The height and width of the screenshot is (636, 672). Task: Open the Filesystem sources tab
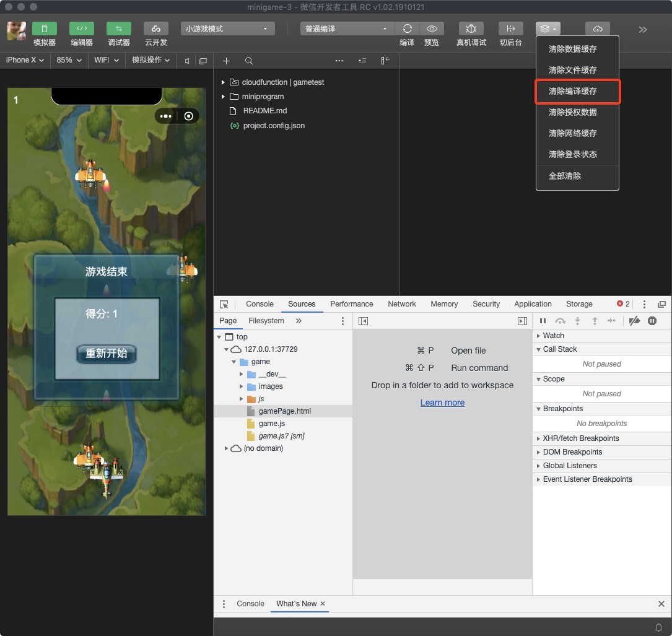click(266, 321)
